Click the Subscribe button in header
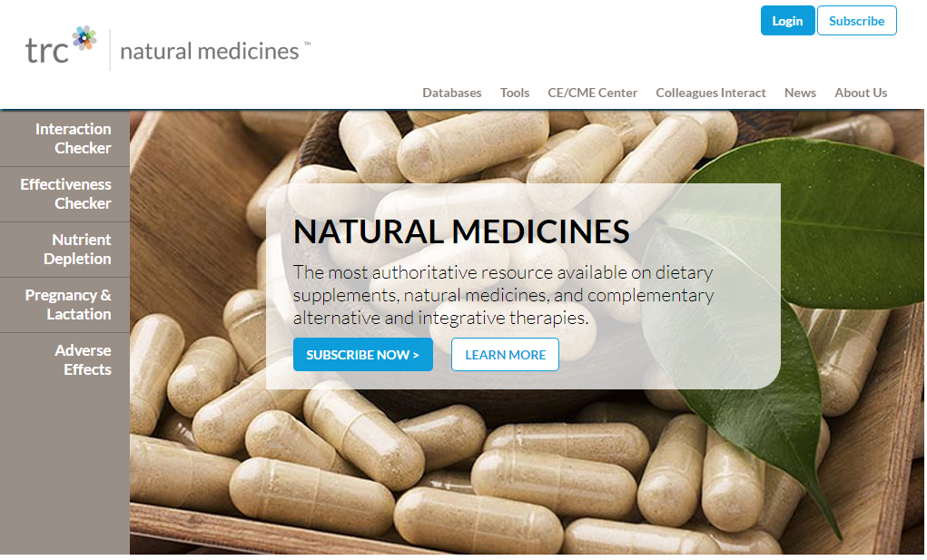 (857, 21)
